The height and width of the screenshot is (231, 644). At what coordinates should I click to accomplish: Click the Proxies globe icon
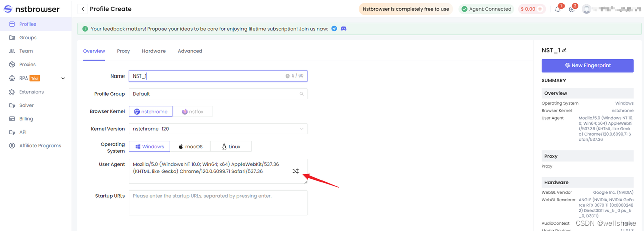tap(12, 65)
